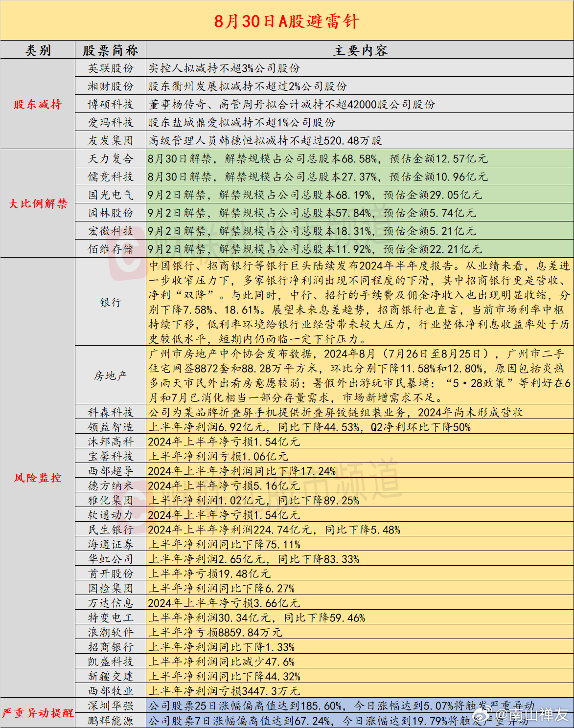Image resolution: width=574 pixels, height=728 pixels.
Task: Click stock name '民生银行'
Action: click(x=111, y=529)
